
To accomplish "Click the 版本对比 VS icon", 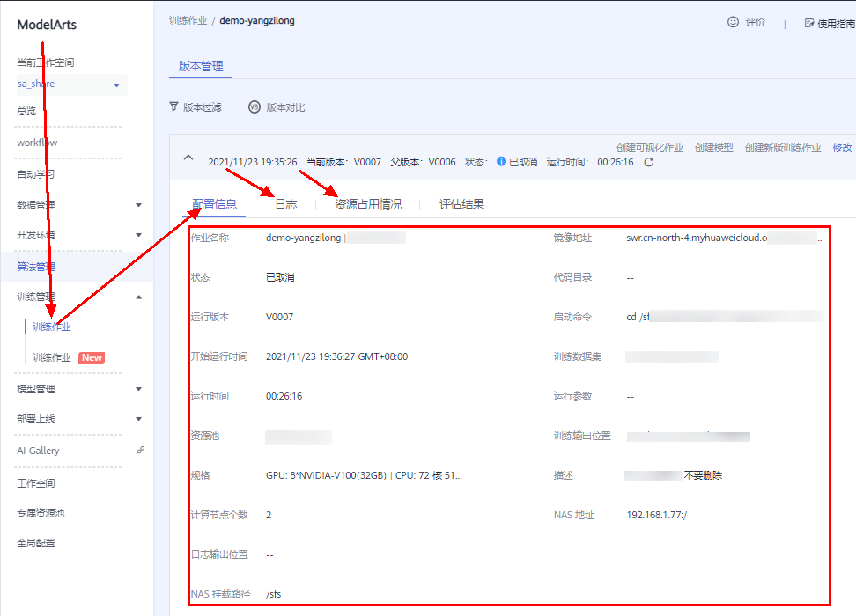I will click(255, 107).
